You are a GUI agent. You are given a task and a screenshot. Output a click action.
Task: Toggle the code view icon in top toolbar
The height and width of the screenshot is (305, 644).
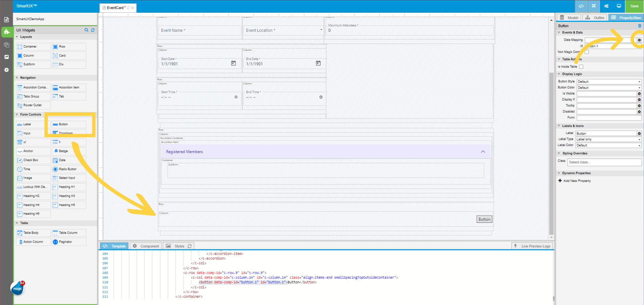[581, 6]
